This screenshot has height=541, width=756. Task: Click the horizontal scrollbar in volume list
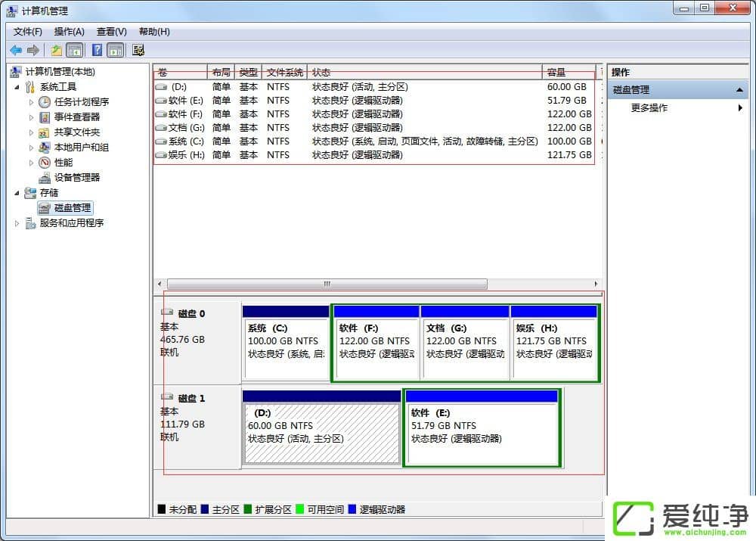(x=327, y=284)
